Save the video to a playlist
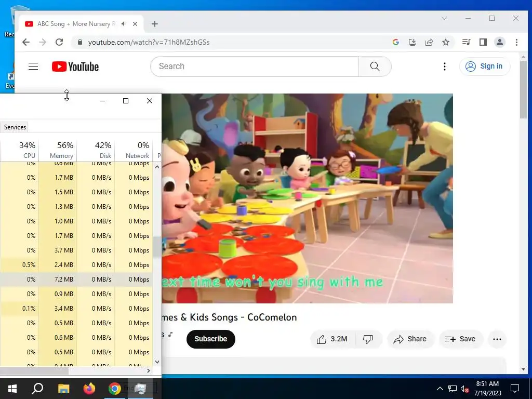This screenshot has width=532, height=399. tap(460, 339)
